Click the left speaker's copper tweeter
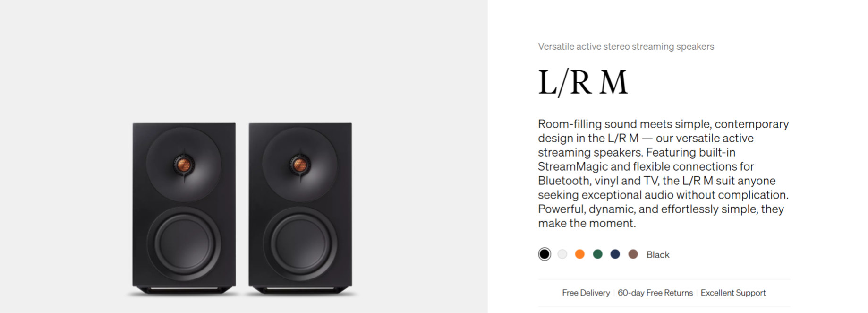 pyautogui.click(x=184, y=165)
